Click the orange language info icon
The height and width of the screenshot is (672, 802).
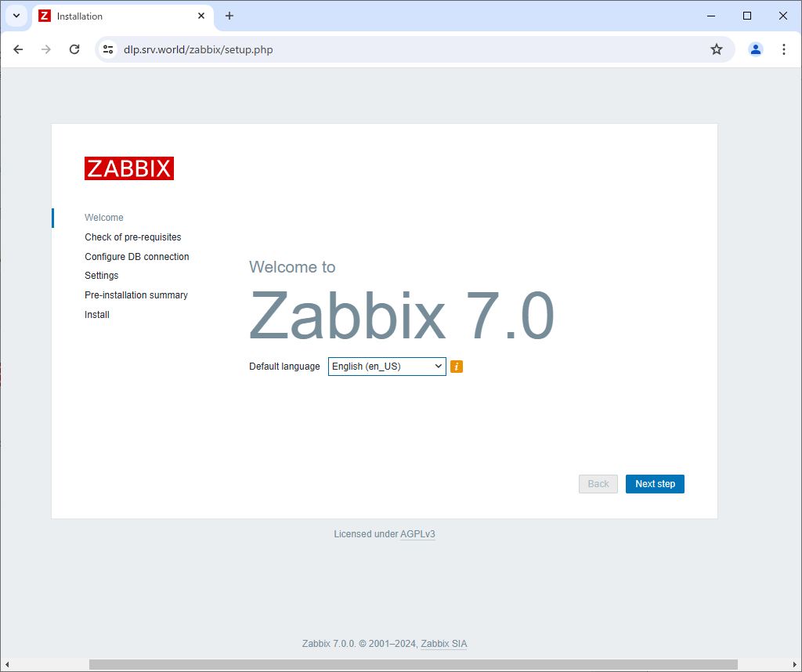pyautogui.click(x=457, y=367)
